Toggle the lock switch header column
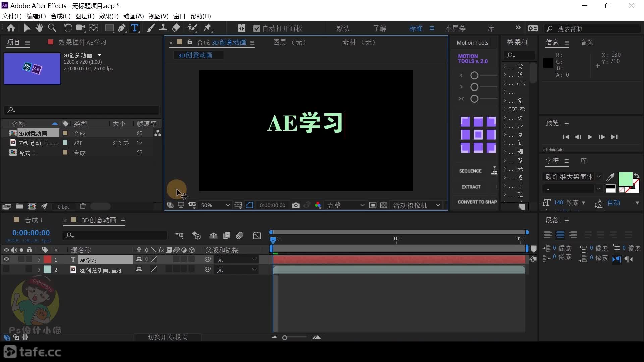The height and width of the screenshot is (362, 644). tap(29, 250)
